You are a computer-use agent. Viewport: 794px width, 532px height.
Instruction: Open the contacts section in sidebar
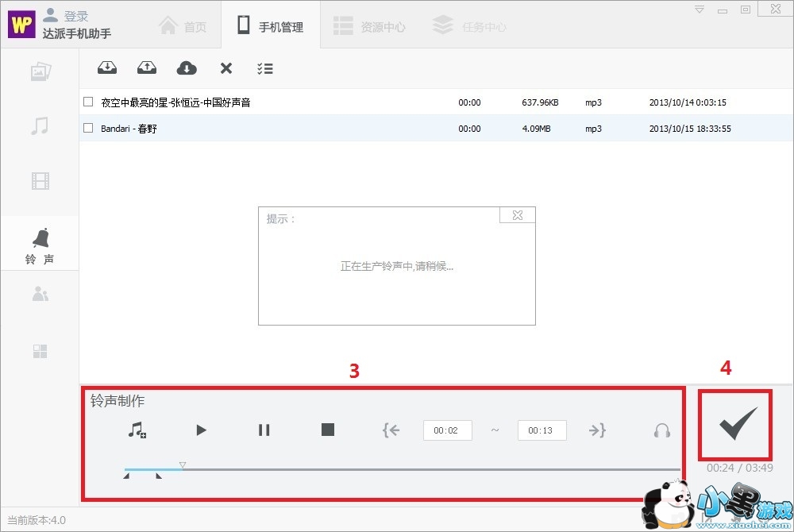40,294
